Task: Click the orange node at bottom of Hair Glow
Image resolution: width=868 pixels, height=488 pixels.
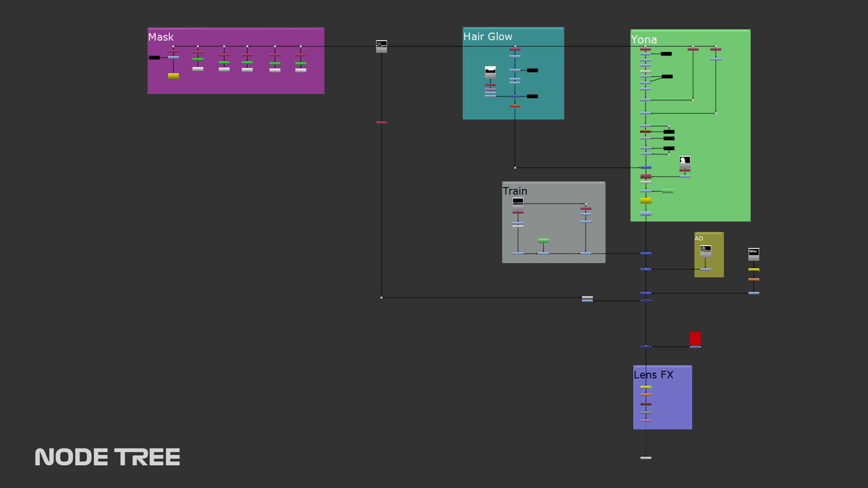Action: point(514,106)
